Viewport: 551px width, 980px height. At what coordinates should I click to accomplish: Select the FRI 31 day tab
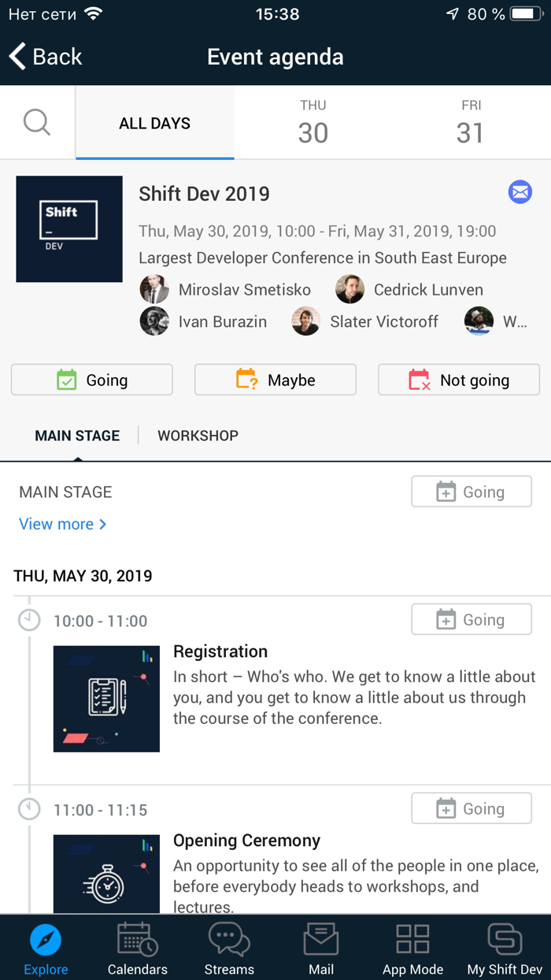coord(471,123)
